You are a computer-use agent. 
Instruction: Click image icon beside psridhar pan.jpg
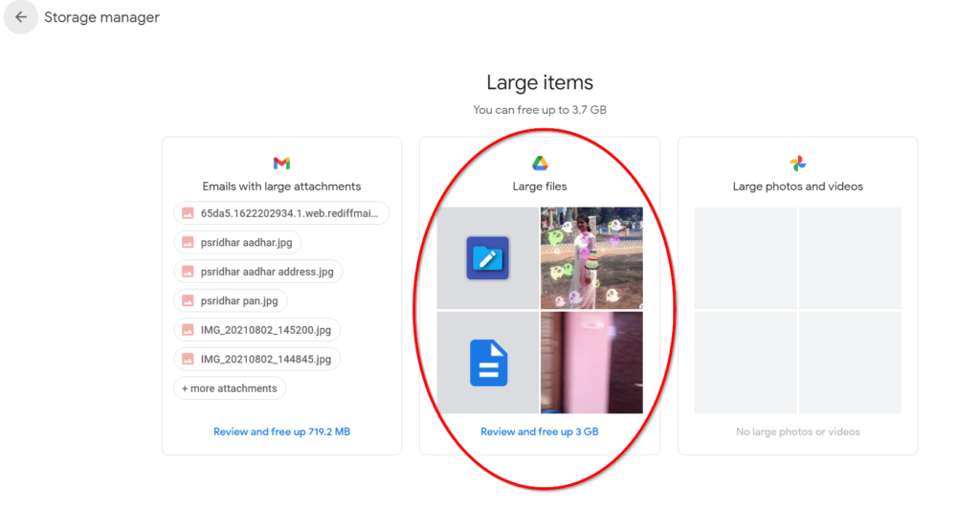[x=188, y=301]
